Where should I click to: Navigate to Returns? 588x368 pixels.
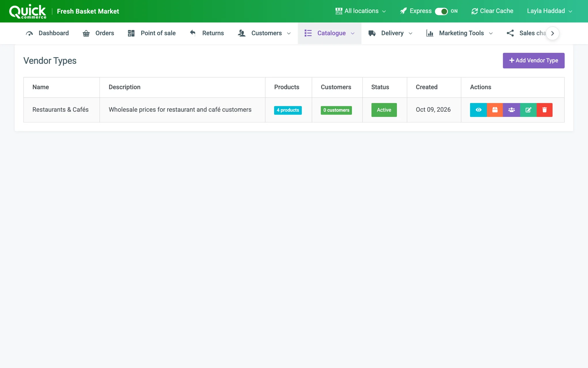coord(207,33)
